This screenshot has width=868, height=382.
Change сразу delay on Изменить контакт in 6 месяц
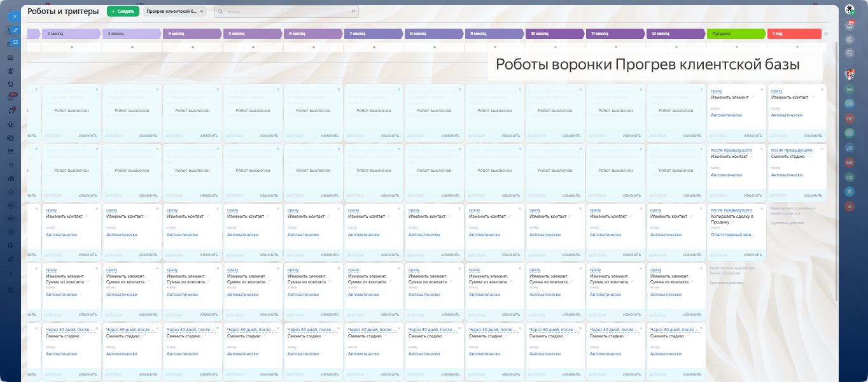[293, 210]
